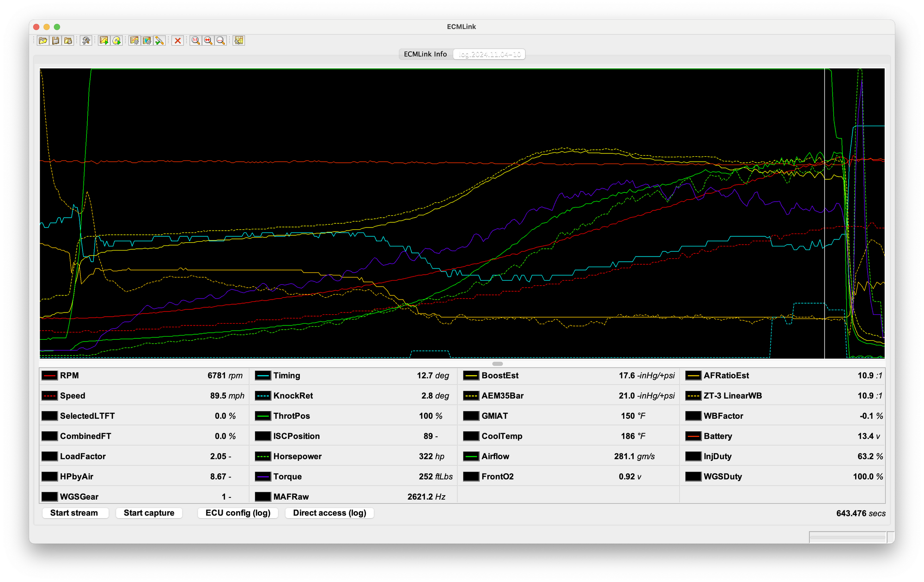Screen dimensions: 924x582
Task: Click the disc with green play arrow icon
Action: 116,41
